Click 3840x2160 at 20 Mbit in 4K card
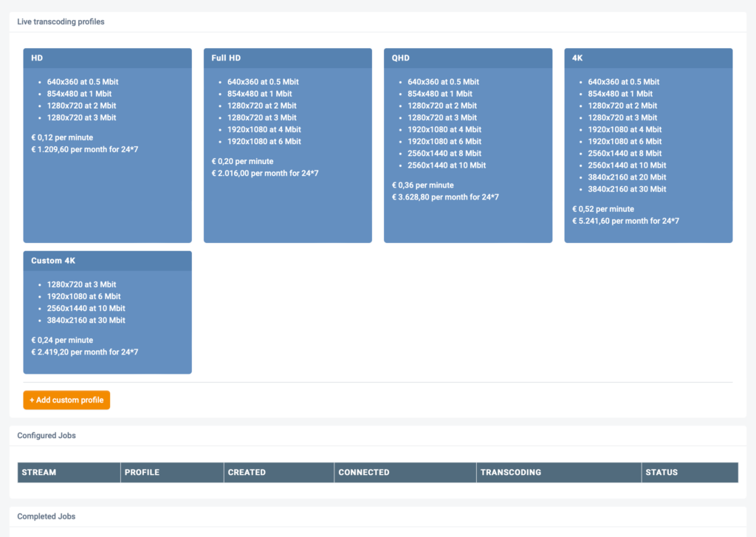Screen dimensions: 756x537 [x=627, y=177]
